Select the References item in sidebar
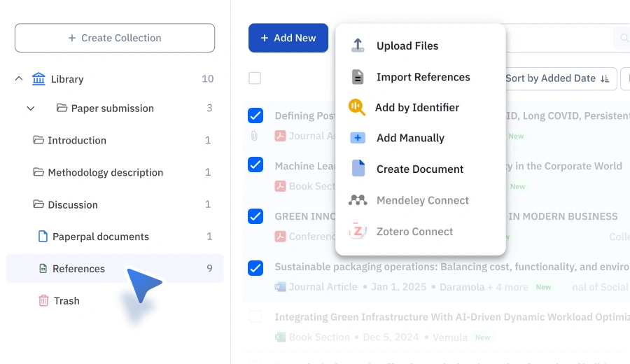Screen dimensions: 630x364 tap(115, 268)
